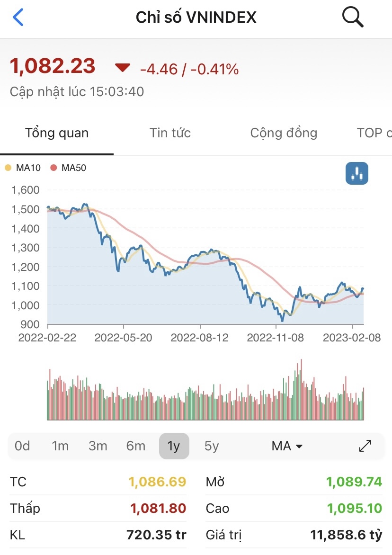Toggle the MA10 legend dot
This screenshot has height=555, width=392.
pyautogui.click(x=8, y=168)
